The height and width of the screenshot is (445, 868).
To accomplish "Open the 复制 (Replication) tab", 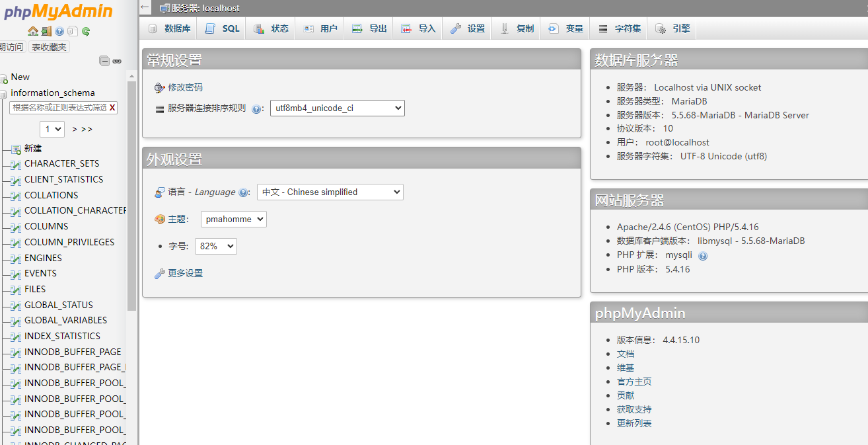I will click(516, 28).
